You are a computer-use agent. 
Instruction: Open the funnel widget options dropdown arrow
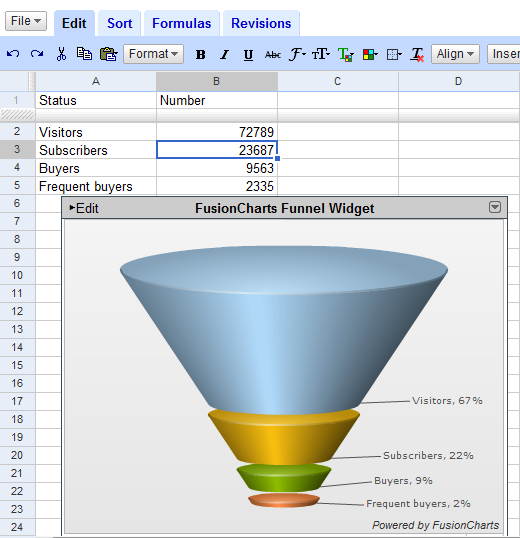point(495,207)
